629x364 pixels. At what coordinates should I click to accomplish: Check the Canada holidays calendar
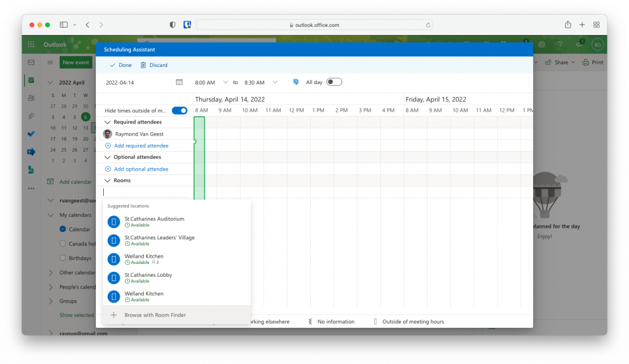[63, 244]
